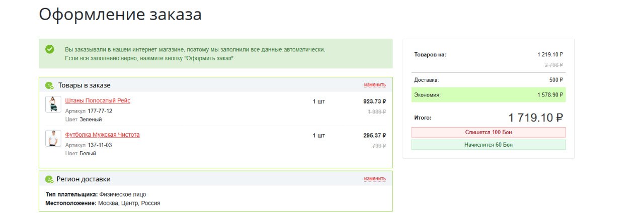Select the Товары в заказе section header

pyautogui.click(x=216, y=85)
